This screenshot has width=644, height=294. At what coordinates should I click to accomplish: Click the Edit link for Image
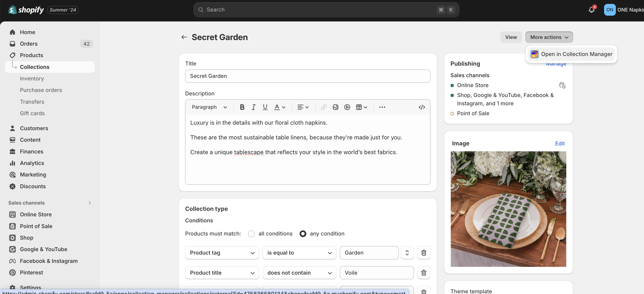pos(560,143)
